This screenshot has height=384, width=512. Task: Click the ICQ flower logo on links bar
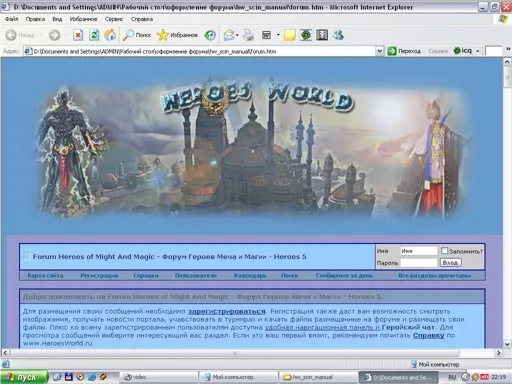[457, 51]
